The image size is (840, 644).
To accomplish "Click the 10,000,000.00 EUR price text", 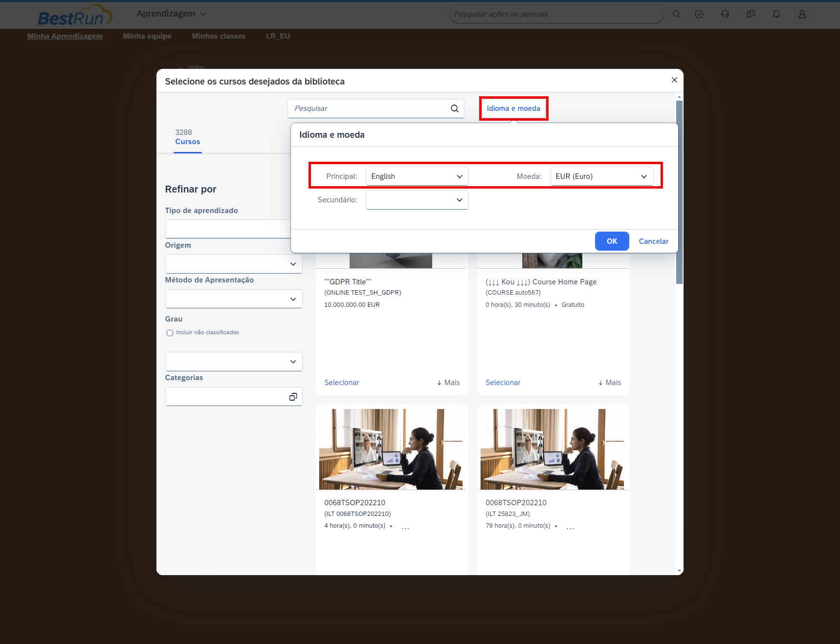I will (352, 305).
